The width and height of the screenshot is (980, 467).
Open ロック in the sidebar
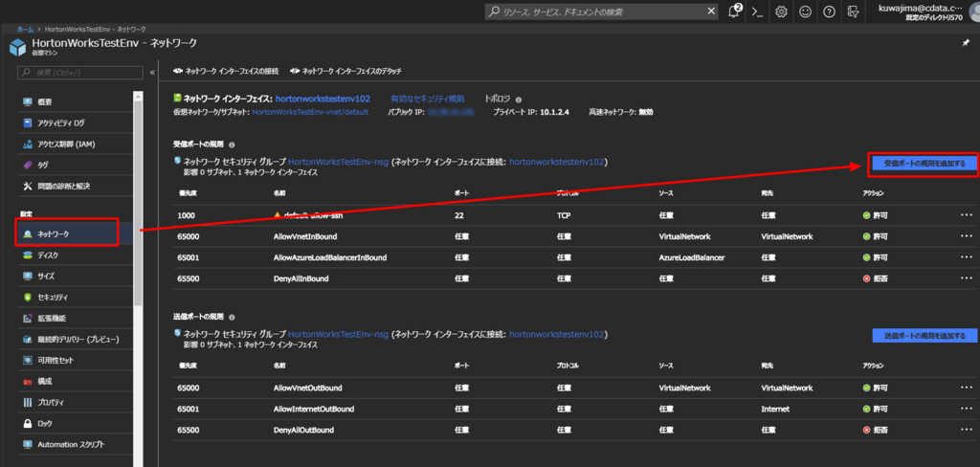[x=75, y=424]
